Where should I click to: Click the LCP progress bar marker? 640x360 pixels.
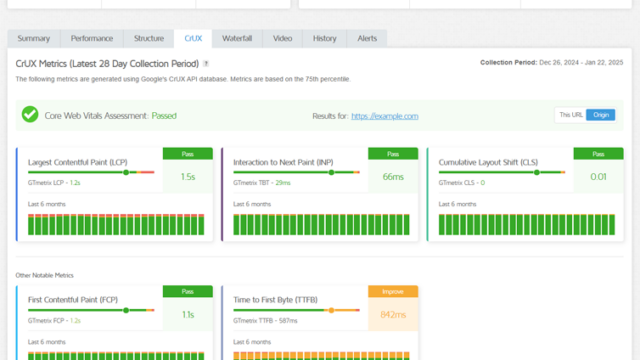click(x=126, y=172)
